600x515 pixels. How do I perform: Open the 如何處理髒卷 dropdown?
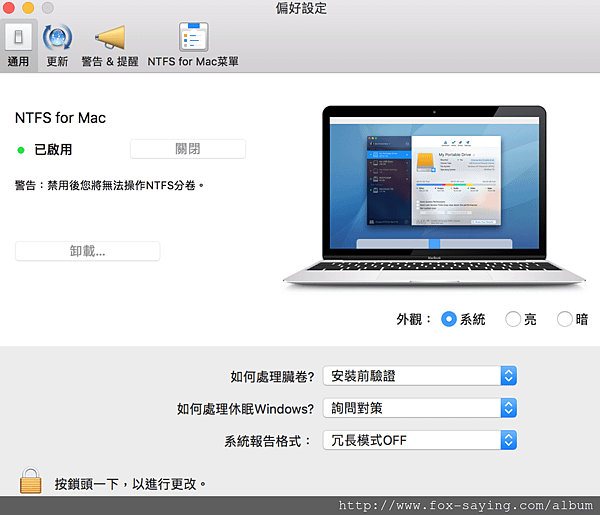(420, 376)
